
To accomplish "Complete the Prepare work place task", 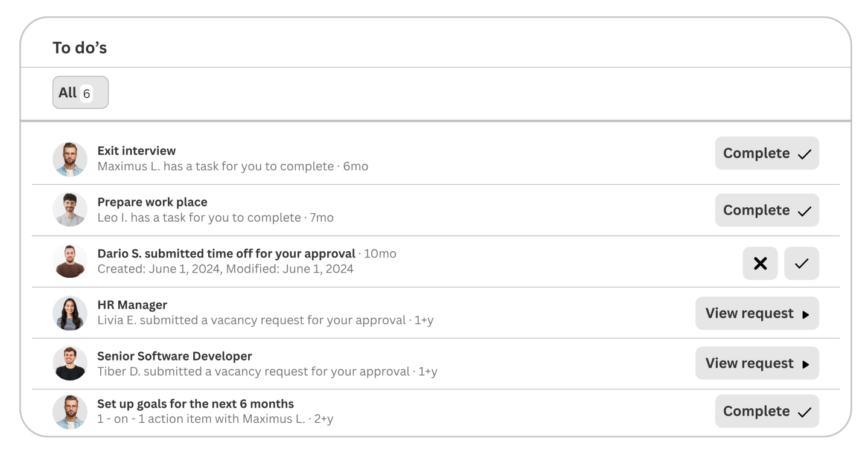I will click(x=767, y=210).
